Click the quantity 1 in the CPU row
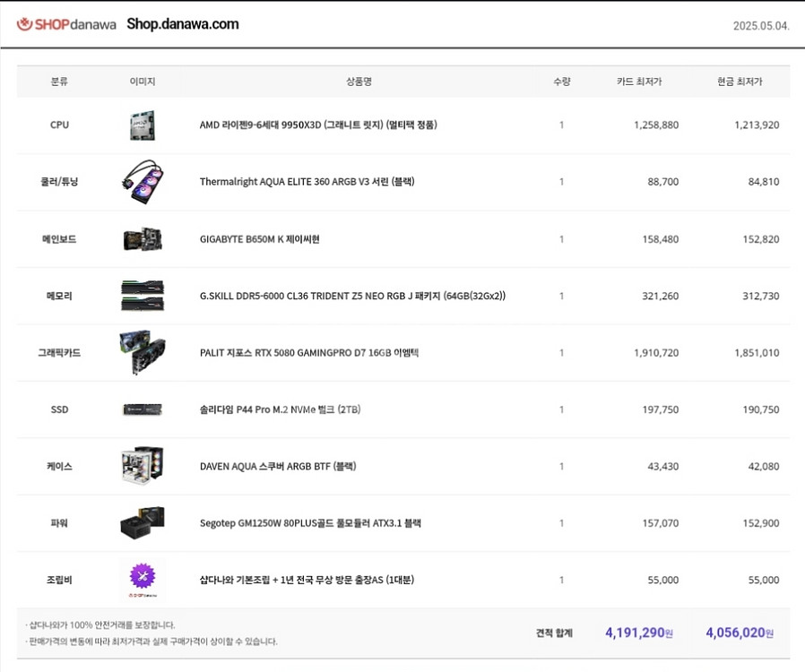Image resolution: width=805 pixels, height=672 pixels. [x=562, y=125]
